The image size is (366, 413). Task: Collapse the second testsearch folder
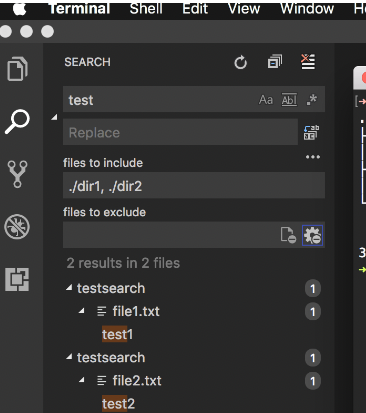pos(69,357)
